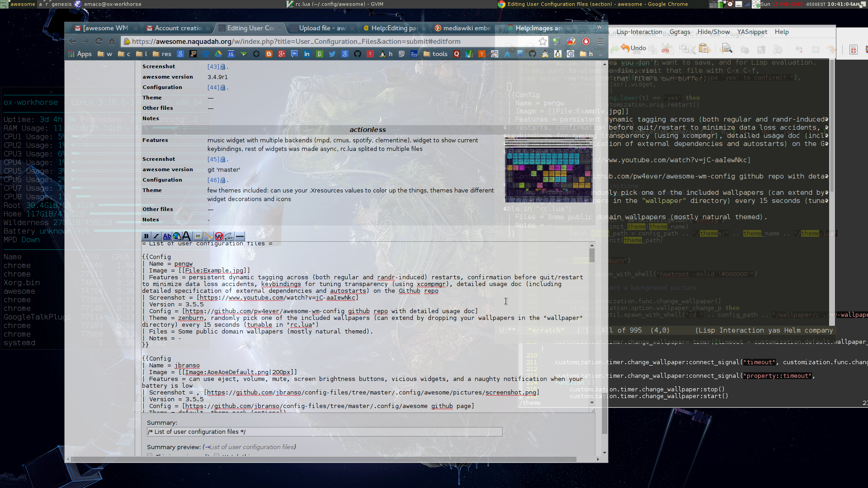Open the tools bookmarks folder
The image size is (868, 488).
point(435,54)
